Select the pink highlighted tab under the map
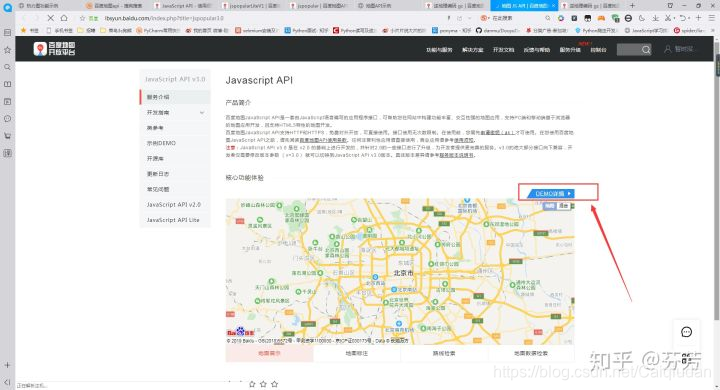This screenshot has width=720, height=390. pos(269,353)
